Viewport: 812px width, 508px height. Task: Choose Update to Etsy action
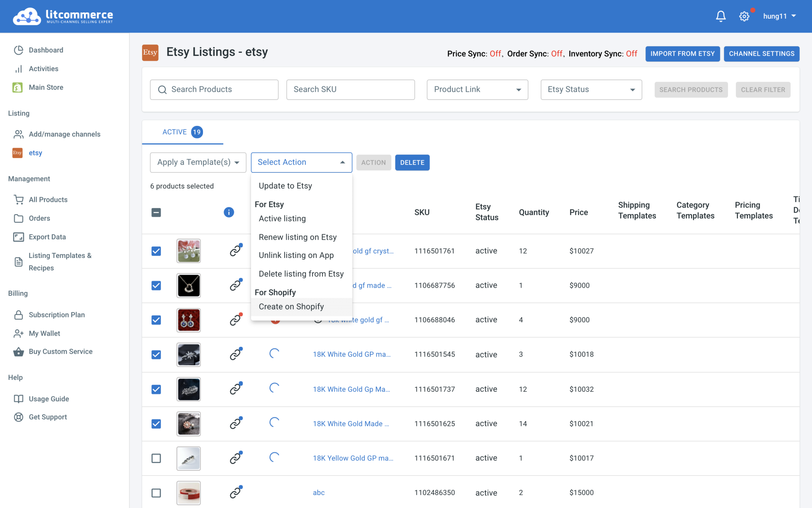point(301,186)
